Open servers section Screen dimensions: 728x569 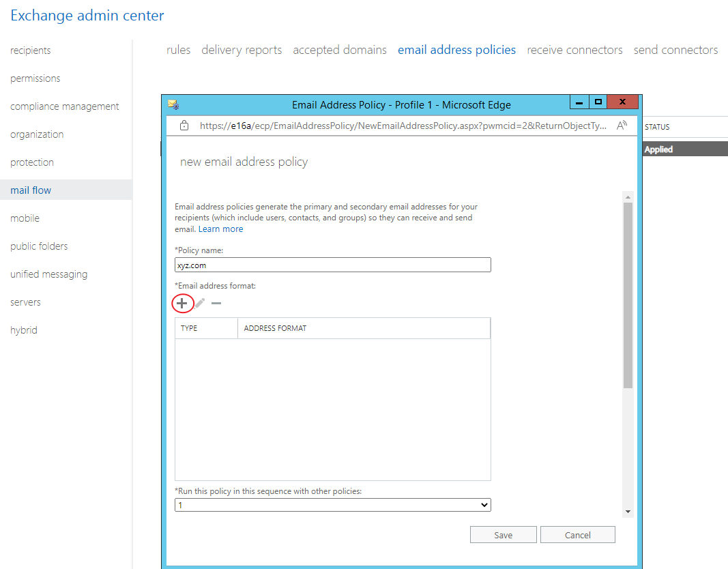(x=25, y=302)
